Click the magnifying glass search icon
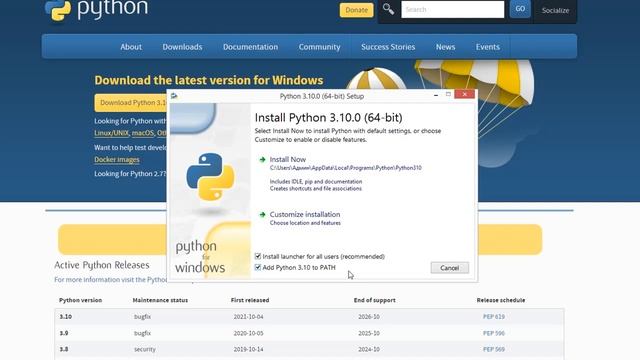The height and width of the screenshot is (360, 640). [388, 9]
